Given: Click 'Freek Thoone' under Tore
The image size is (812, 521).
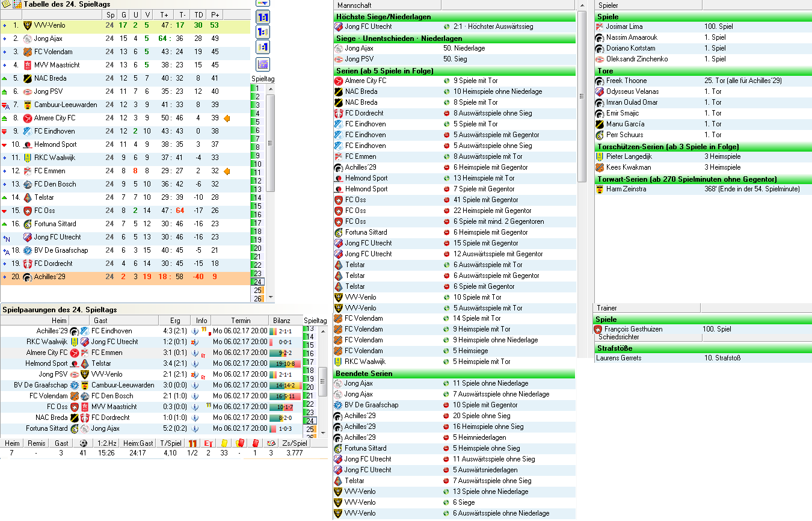Looking at the screenshot, I should 627,81.
